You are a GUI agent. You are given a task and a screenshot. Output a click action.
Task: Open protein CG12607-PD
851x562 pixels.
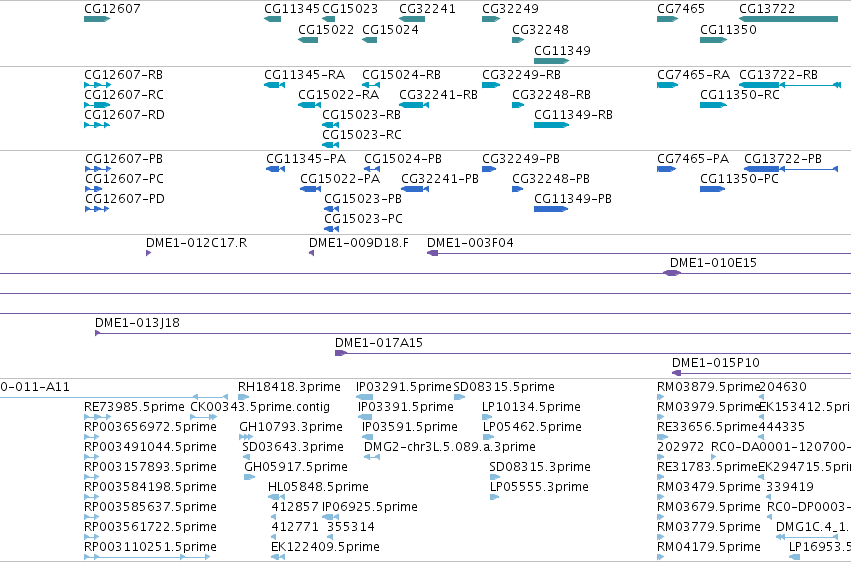tap(125, 199)
